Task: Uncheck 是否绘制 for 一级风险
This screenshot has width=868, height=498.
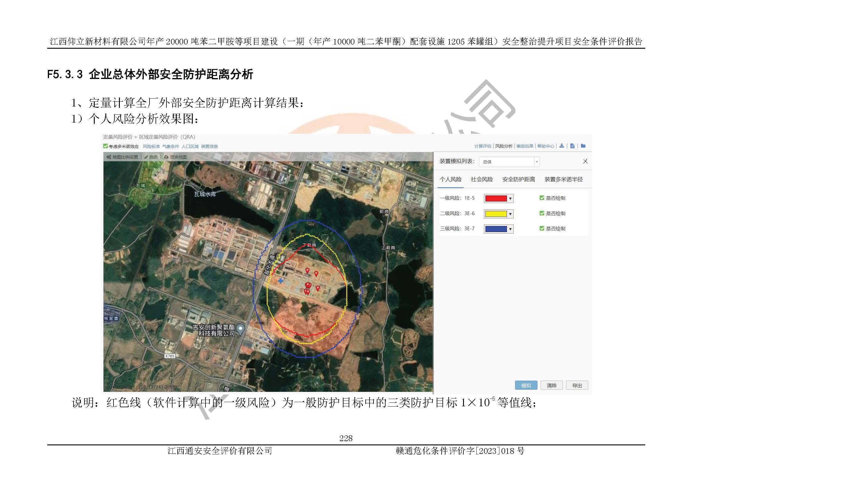Action: point(542,198)
